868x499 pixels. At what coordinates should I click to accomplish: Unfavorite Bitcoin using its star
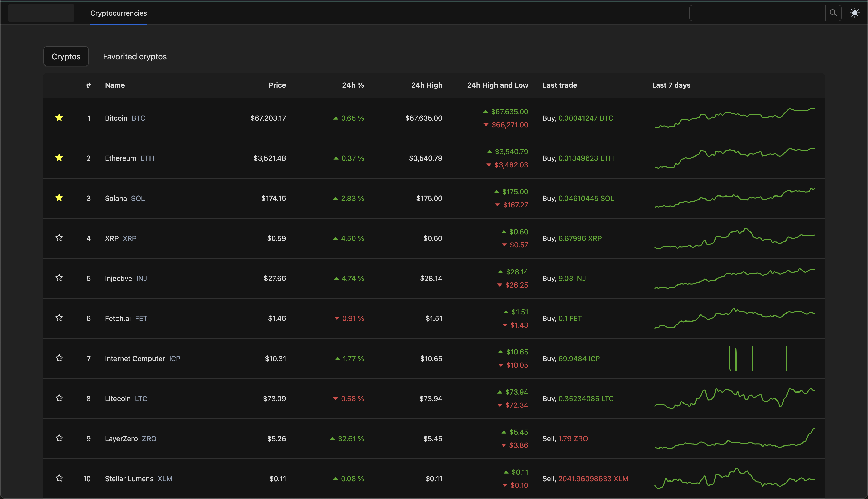click(x=59, y=118)
